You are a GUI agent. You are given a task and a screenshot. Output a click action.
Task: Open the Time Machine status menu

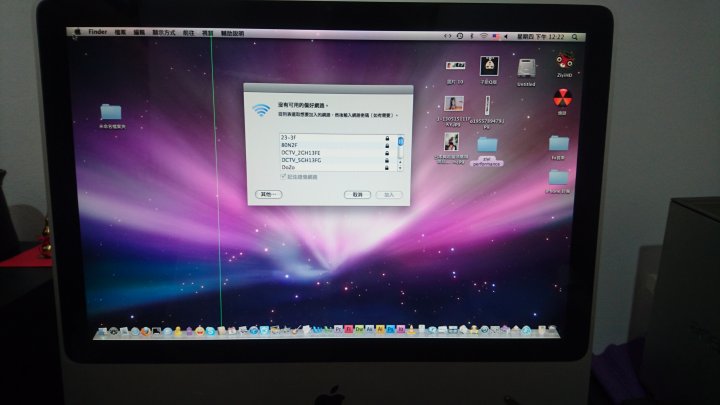pos(460,36)
